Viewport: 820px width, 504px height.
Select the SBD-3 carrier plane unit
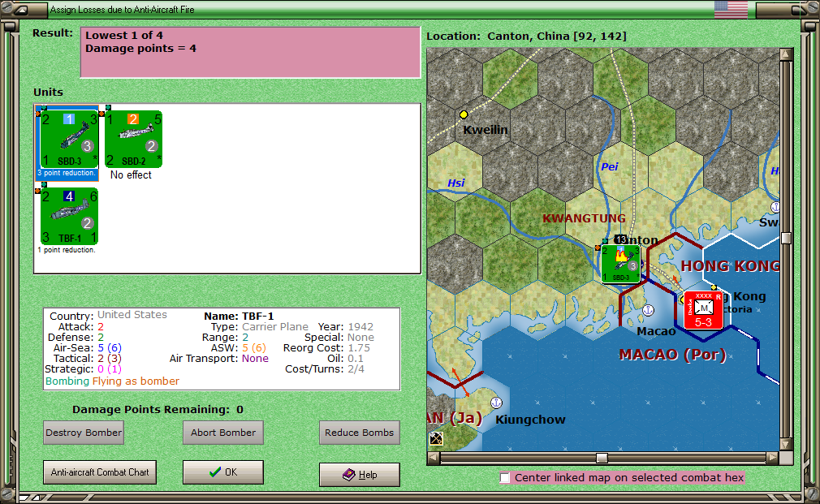tap(70, 139)
